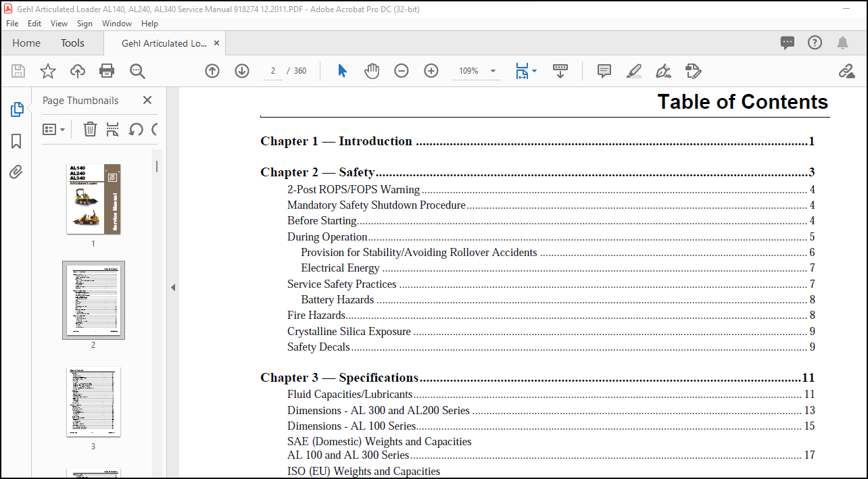The image size is (868, 479).
Task: Open thumbnail options dropdown menu
Action: [x=54, y=129]
